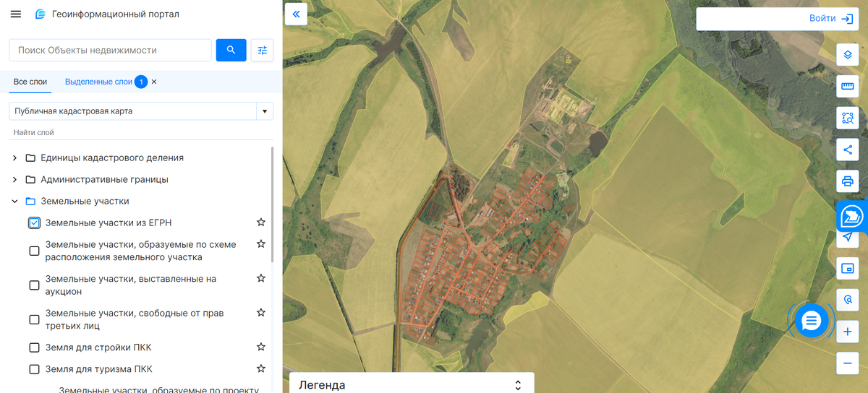Viewport: 868px width, 393px height.
Task: Collapse Земельные участки folder
Action: (x=14, y=201)
